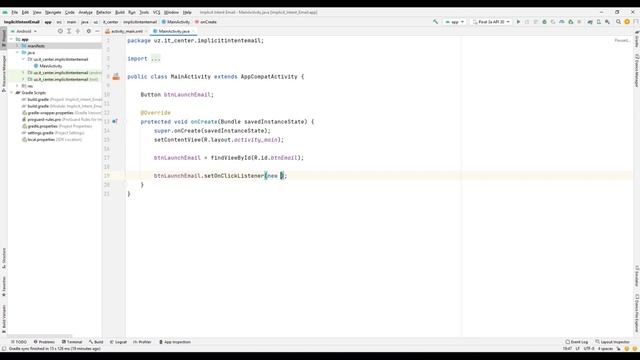Click the MainActivity breadcrumb in navigation bar
The image size is (640, 360).
(x=176, y=22)
